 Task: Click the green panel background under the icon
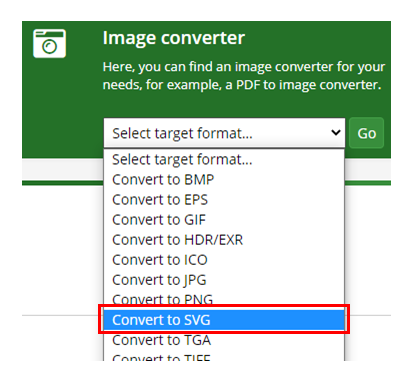click(62, 107)
